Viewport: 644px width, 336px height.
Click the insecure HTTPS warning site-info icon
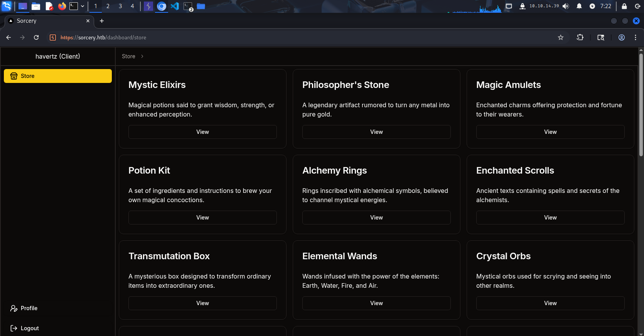click(x=53, y=37)
